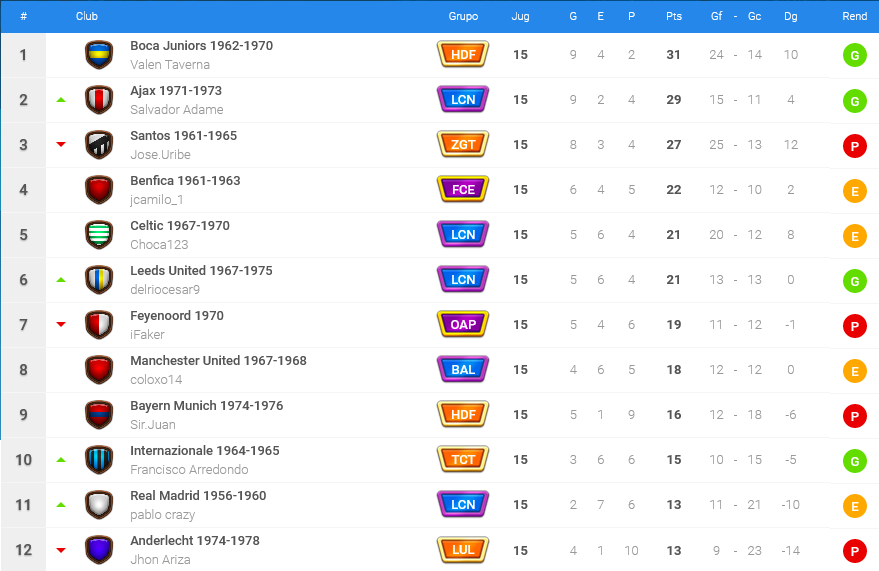879x571 pixels.
Task: Select the Internazionale blue striped shield
Action: coord(99,460)
